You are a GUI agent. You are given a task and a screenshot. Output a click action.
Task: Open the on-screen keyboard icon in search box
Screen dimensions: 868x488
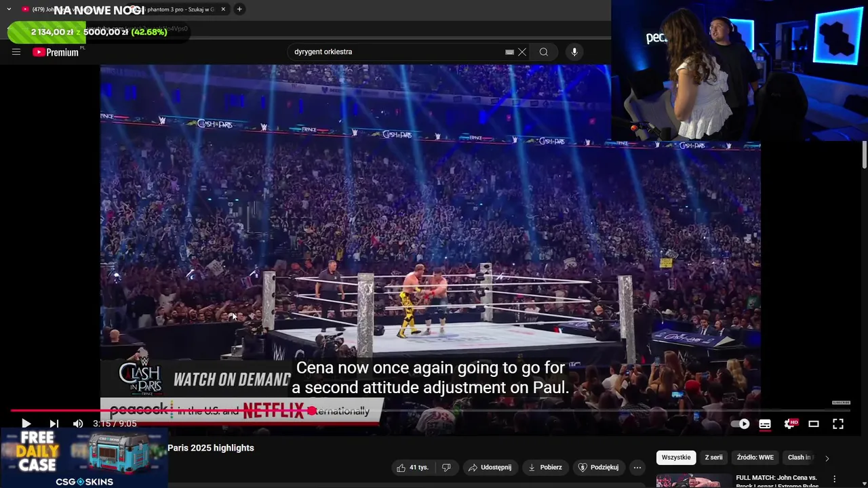tap(509, 52)
